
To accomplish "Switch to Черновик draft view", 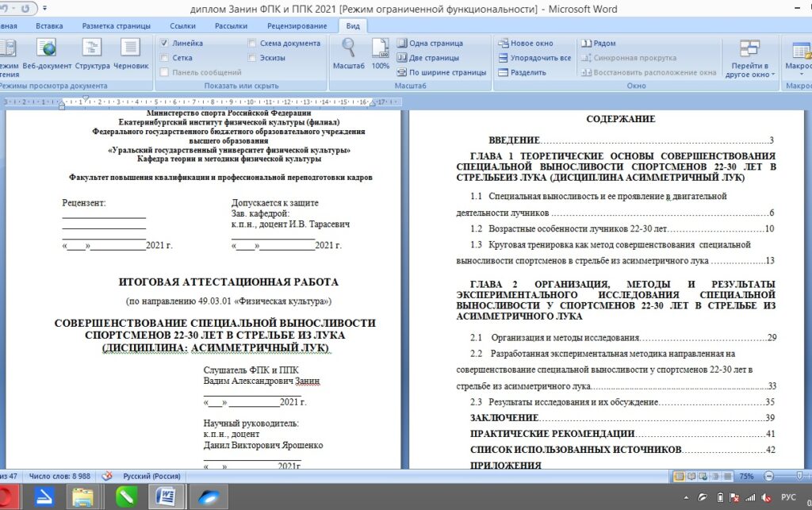I will [131, 54].
